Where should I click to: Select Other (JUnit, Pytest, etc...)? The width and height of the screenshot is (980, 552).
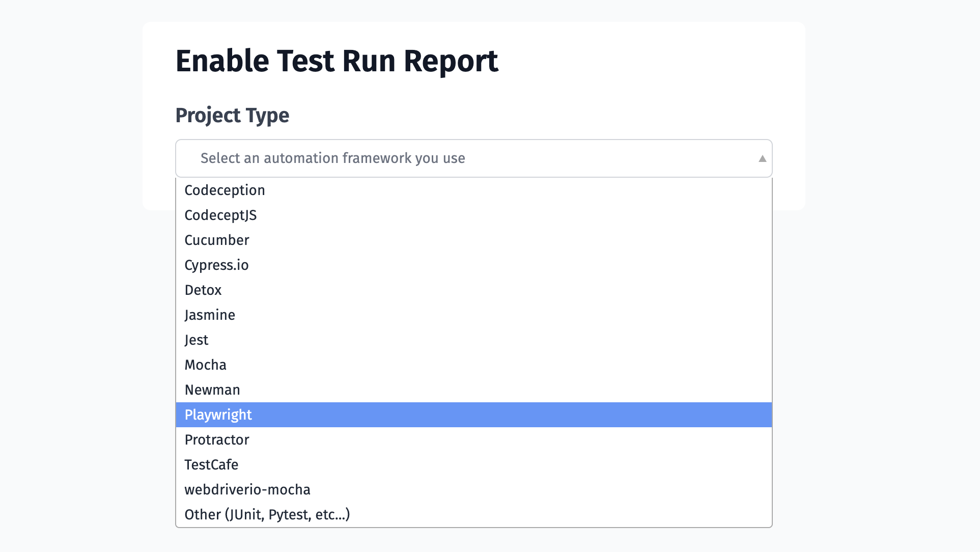click(x=267, y=514)
